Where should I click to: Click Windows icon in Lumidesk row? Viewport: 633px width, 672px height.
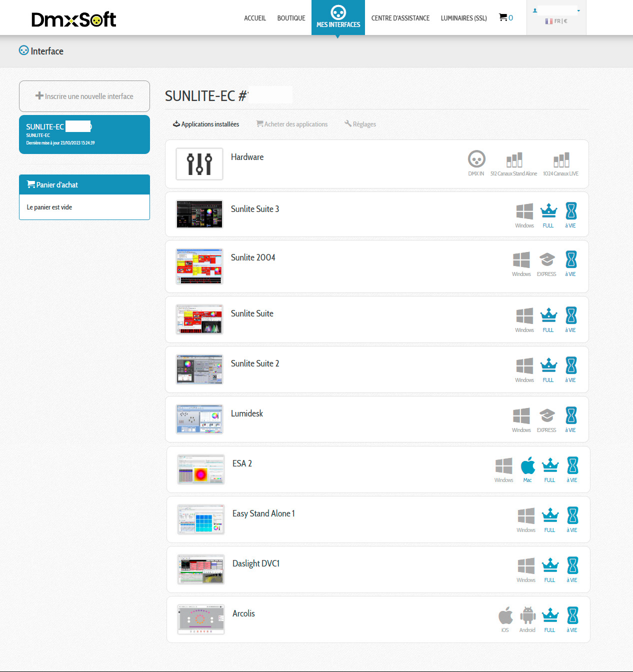pos(521,415)
